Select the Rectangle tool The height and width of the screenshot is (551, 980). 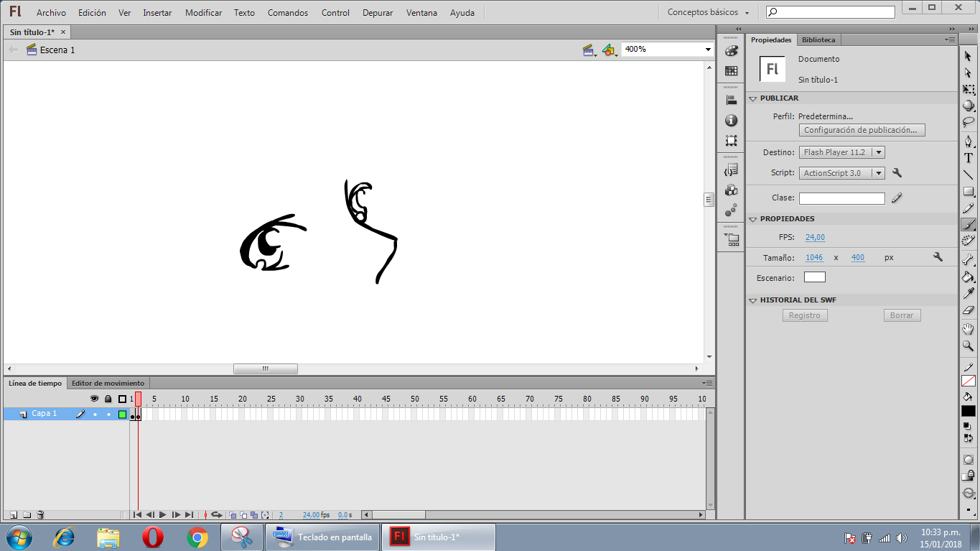click(x=969, y=192)
